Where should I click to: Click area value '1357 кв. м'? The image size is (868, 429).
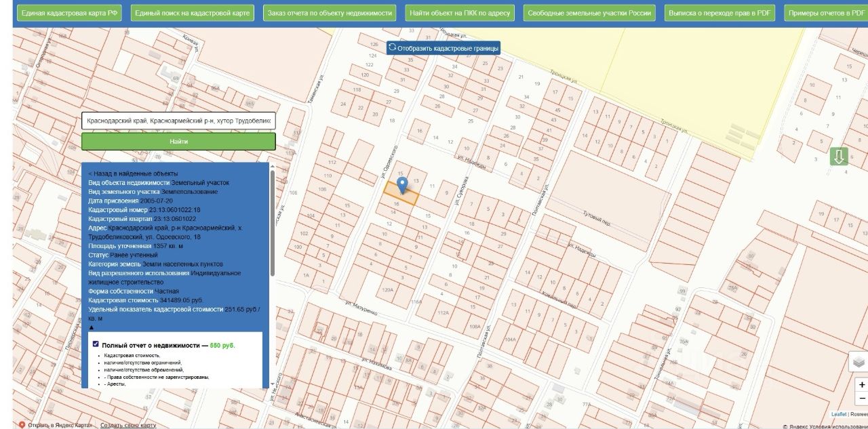[x=168, y=246]
